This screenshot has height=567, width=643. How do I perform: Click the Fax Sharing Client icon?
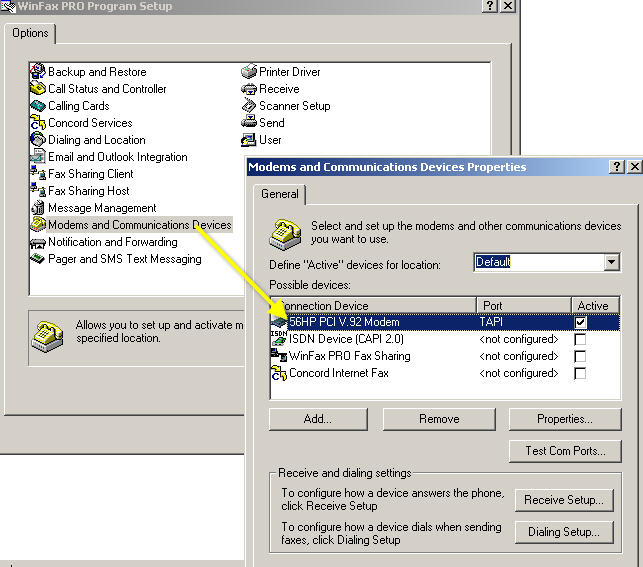point(38,174)
